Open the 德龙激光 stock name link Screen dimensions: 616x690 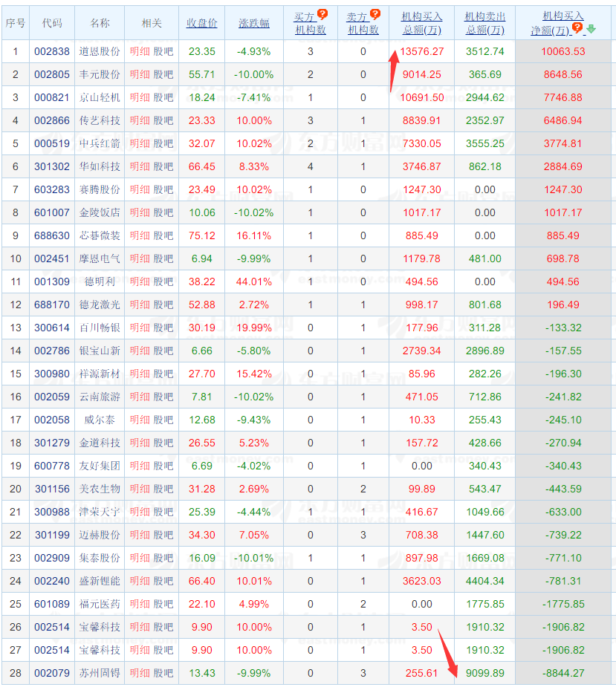click(x=100, y=305)
